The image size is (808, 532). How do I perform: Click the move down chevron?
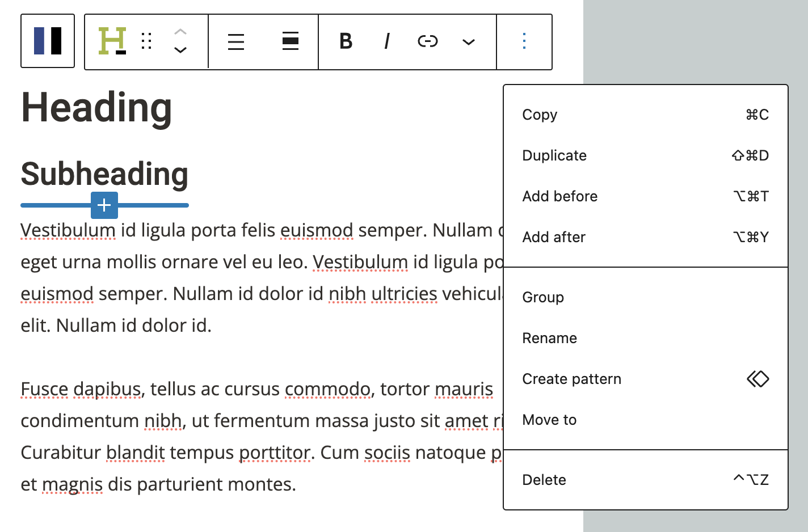point(180,50)
